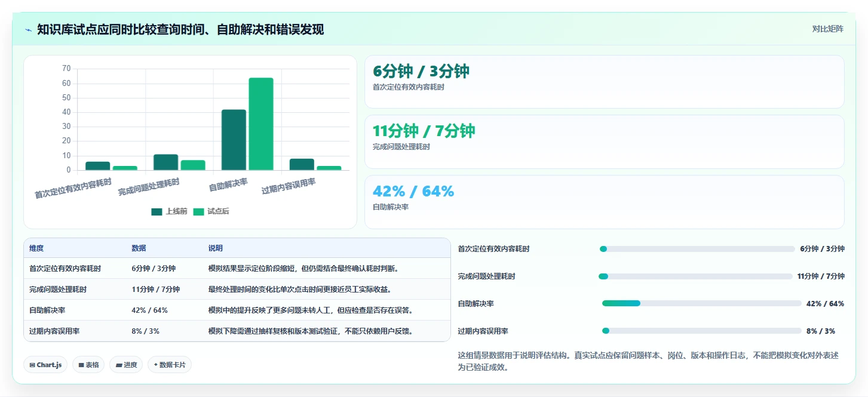The height and width of the screenshot is (397, 868).
Task: Click the 8% / 3% progress value label
Action: click(821, 331)
